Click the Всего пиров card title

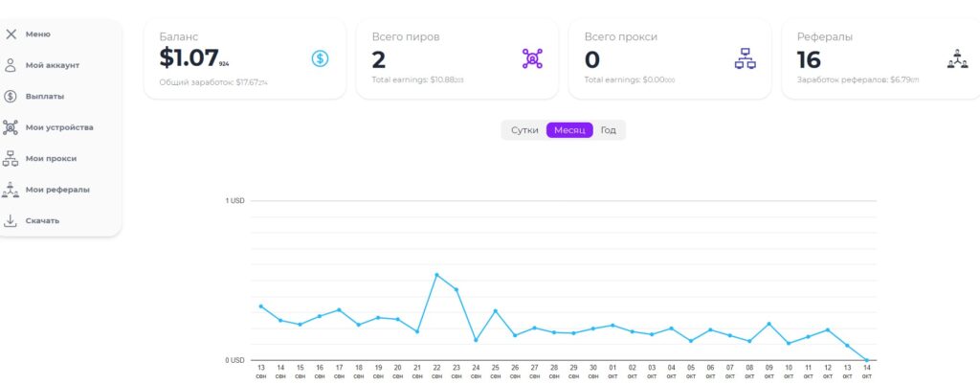406,37
